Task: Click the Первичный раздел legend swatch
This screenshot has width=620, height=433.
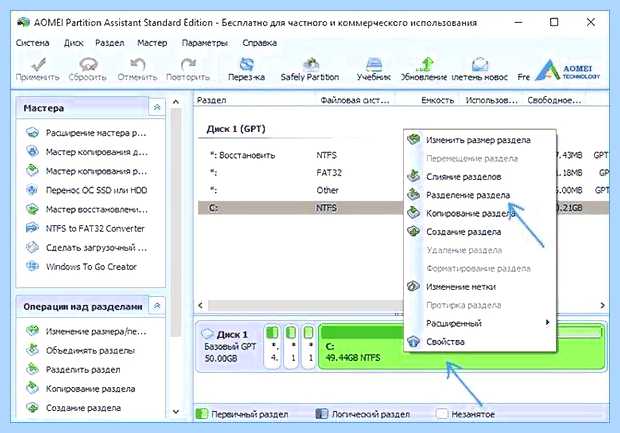Action: [202, 414]
